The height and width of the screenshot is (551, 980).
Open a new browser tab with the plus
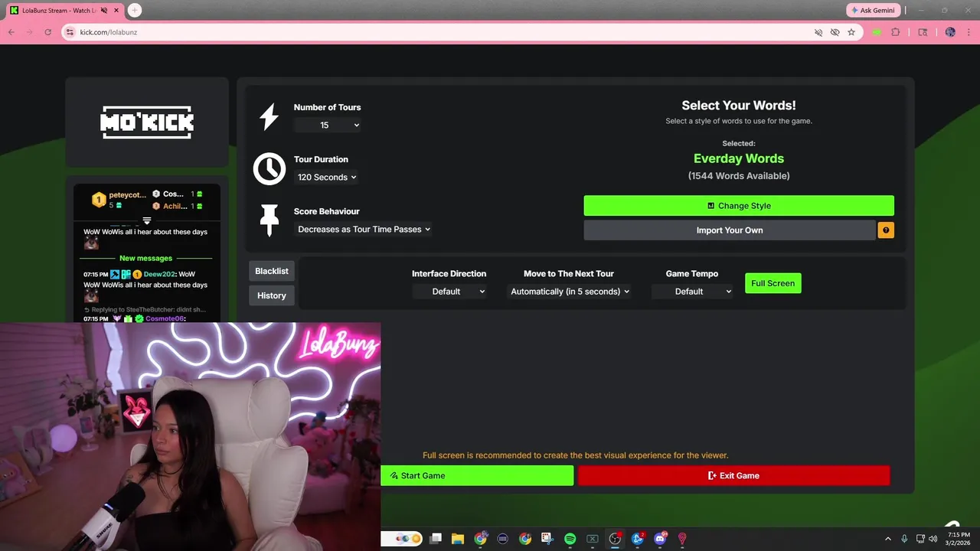(x=135, y=11)
